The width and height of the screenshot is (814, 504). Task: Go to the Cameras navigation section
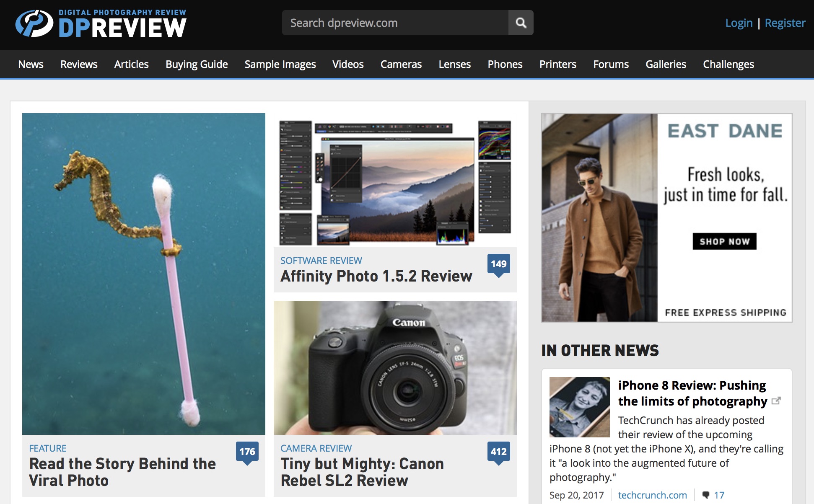[x=401, y=64]
